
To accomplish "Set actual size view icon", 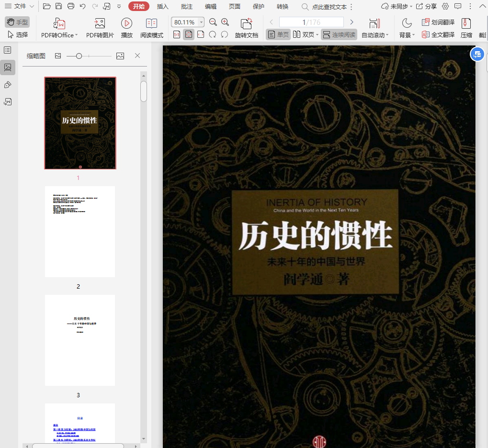I will [x=176, y=34].
